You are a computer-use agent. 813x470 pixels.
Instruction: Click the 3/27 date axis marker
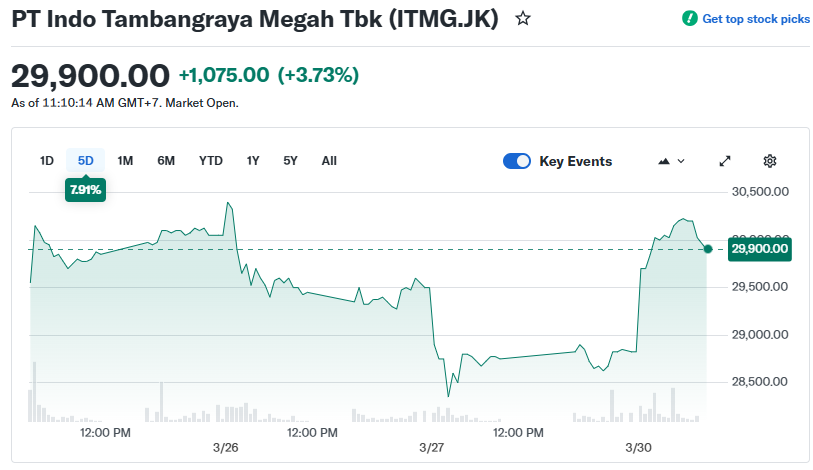(432, 447)
